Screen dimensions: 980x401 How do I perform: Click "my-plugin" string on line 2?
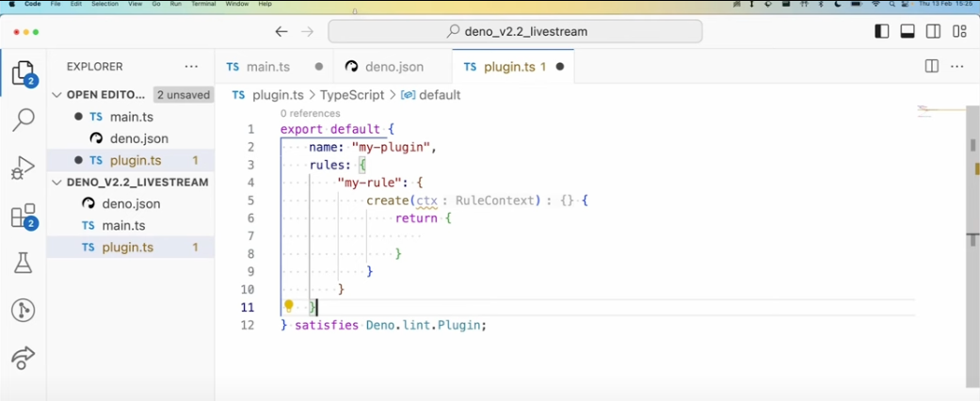click(392, 148)
